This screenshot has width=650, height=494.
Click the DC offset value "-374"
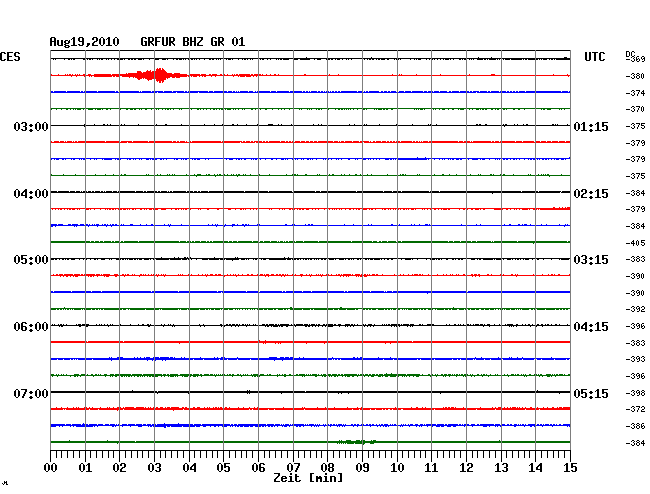click(x=635, y=93)
